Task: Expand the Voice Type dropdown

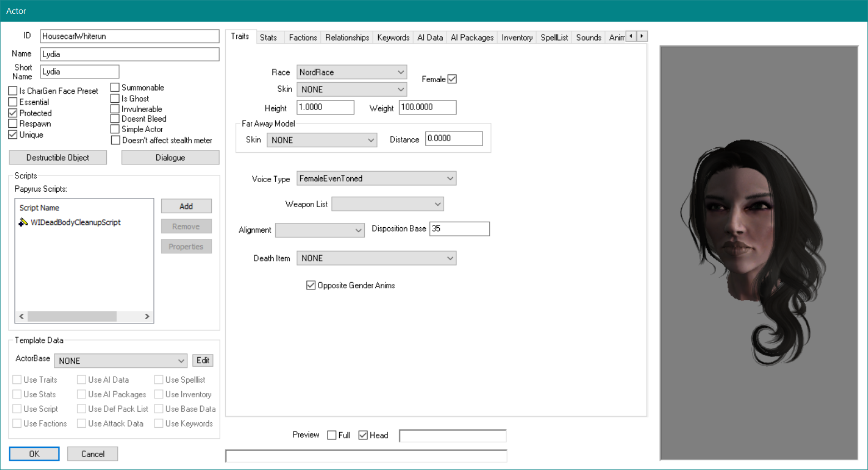Action: (376, 178)
